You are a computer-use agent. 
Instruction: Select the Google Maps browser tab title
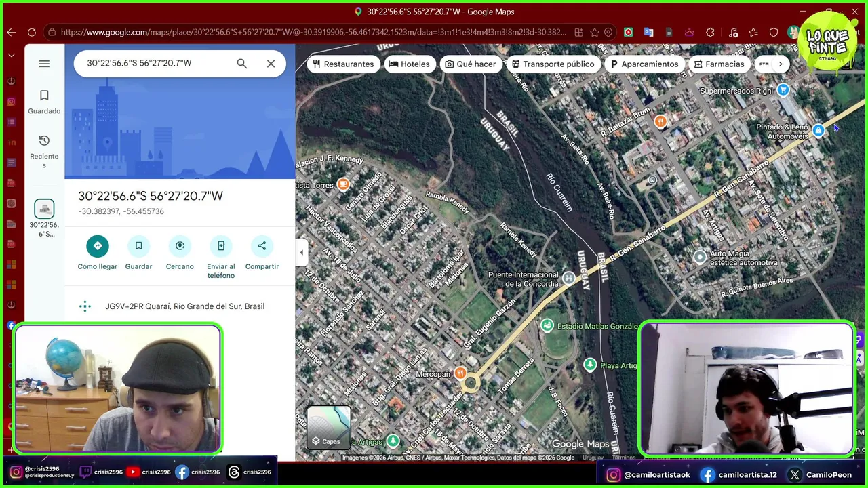440,12
